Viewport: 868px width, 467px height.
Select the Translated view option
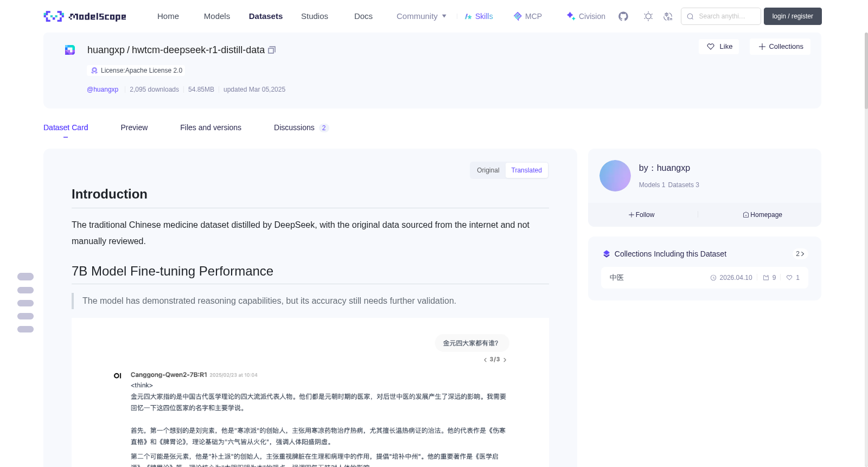527,170
